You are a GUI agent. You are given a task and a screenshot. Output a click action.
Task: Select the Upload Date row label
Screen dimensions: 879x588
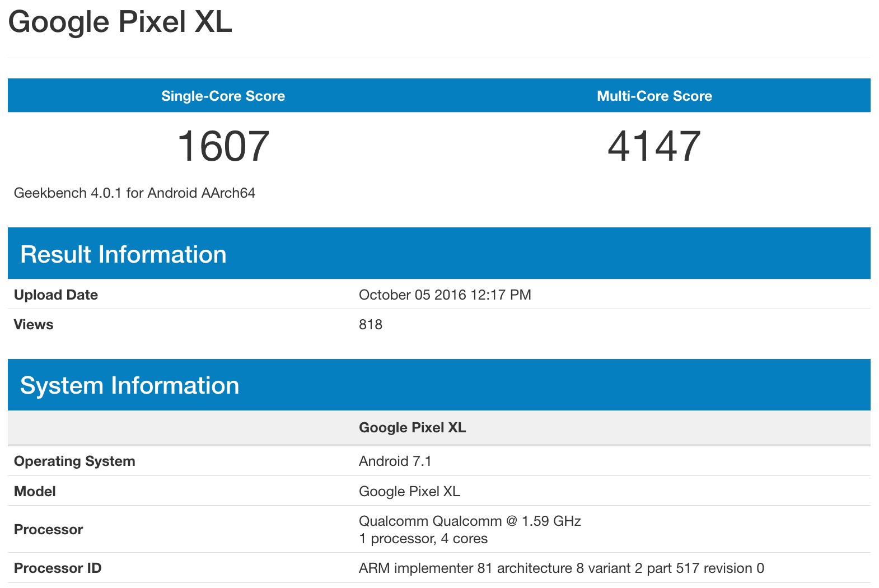pyautogui.click(x=56, y=295)
